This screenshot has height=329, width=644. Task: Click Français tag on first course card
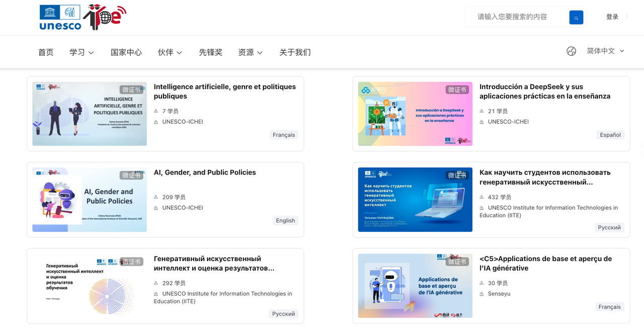284,135
